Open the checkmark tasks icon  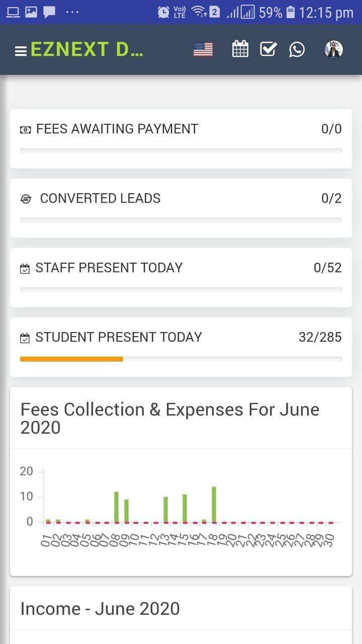pos(268,49)
